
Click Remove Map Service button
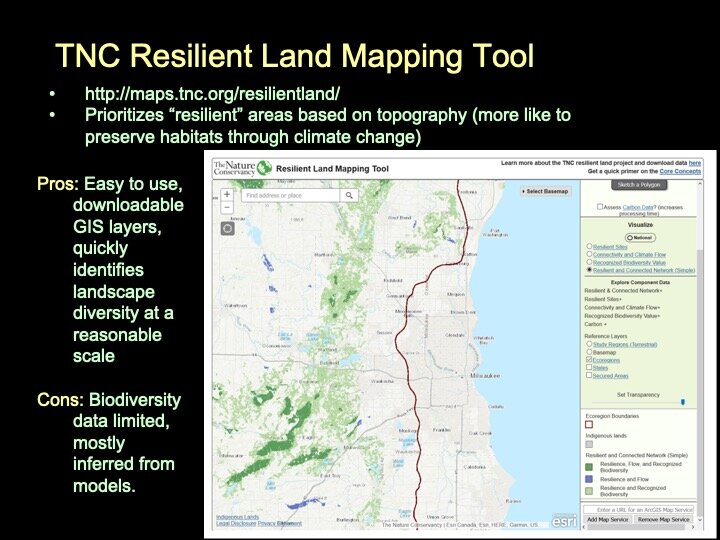664,519
